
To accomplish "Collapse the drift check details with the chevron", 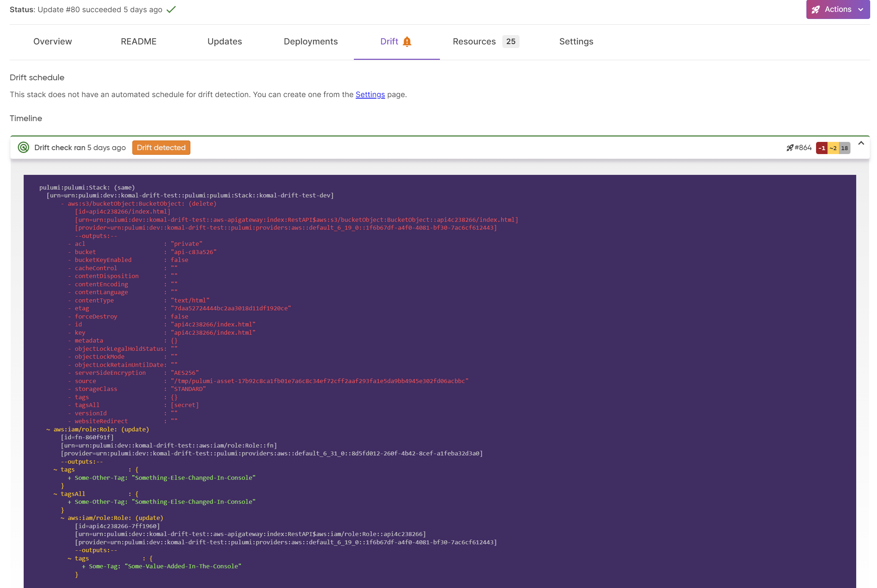I will tap(861, 143).
